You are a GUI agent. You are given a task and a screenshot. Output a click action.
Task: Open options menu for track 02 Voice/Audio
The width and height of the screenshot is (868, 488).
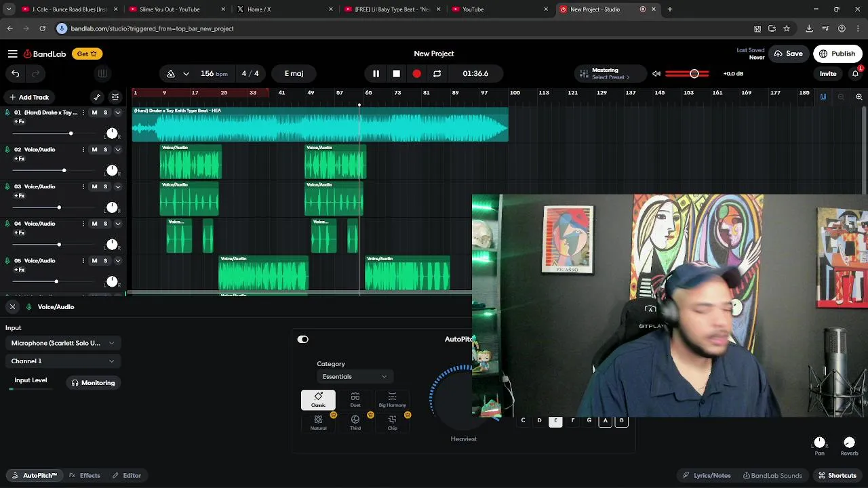tap(83, 150)
